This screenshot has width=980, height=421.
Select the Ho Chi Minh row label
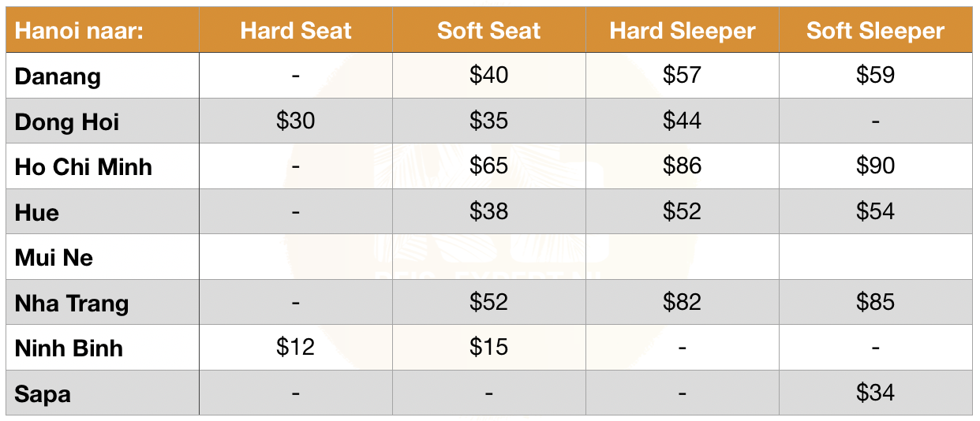tap(84, 167)
